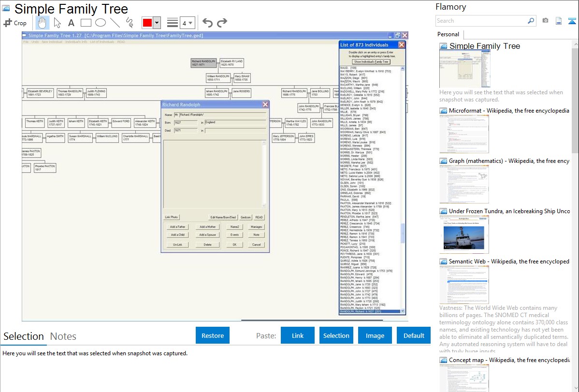The width and height of the screenshot is (579, 392).
Task: Click the Default paste button
Action: pos(414,335)
